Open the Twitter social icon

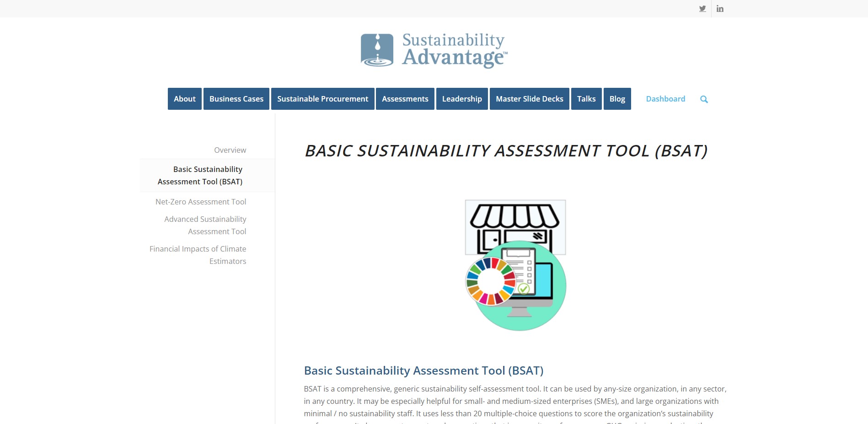702,9
